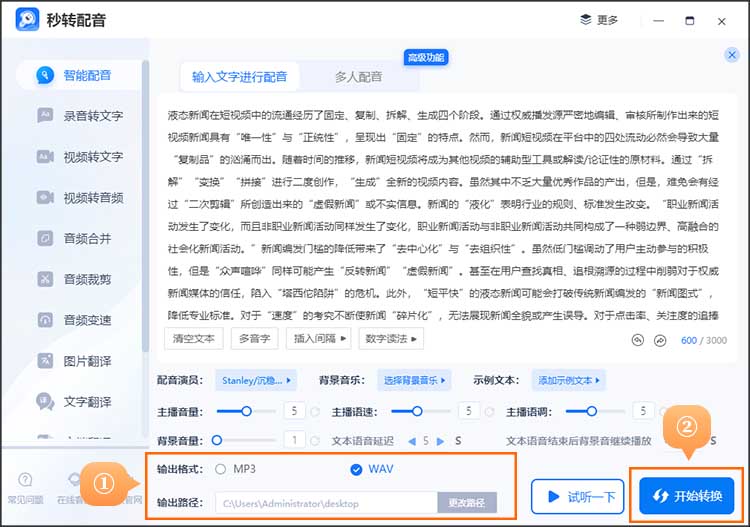This screenshot has width=750, height=527.
Task: Click 开始转换 button
Action: pyautogui.click(x=686, y=496)
